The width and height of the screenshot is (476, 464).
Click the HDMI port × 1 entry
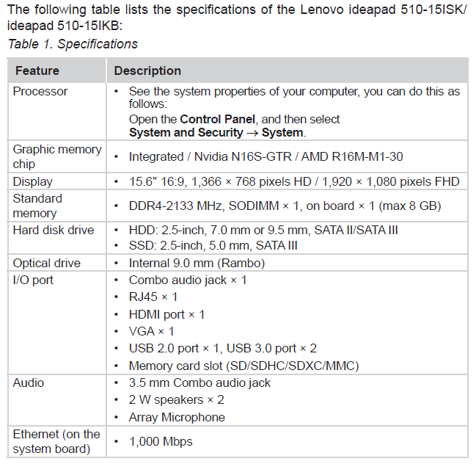click(x=166, y=314)
